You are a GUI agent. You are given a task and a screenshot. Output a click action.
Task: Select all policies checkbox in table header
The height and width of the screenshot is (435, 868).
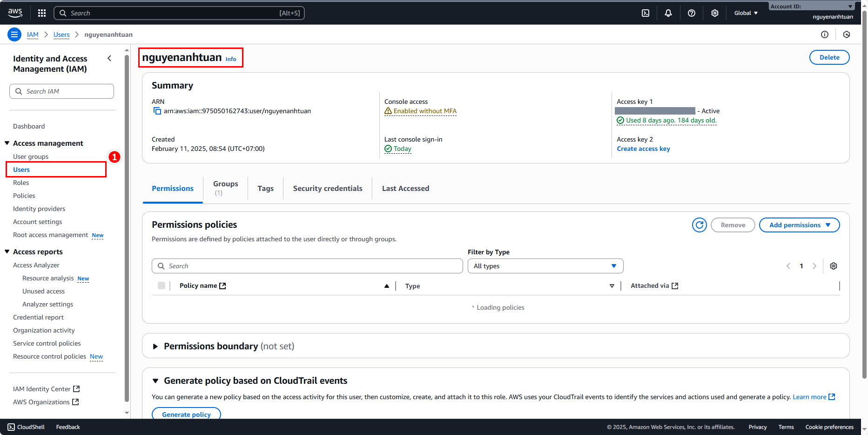161,285
